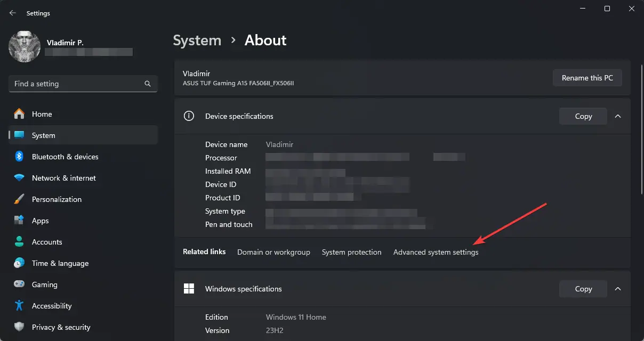Click the Windows logo icon
This screenshot has width=644, height=341.
tap(189, 289)
